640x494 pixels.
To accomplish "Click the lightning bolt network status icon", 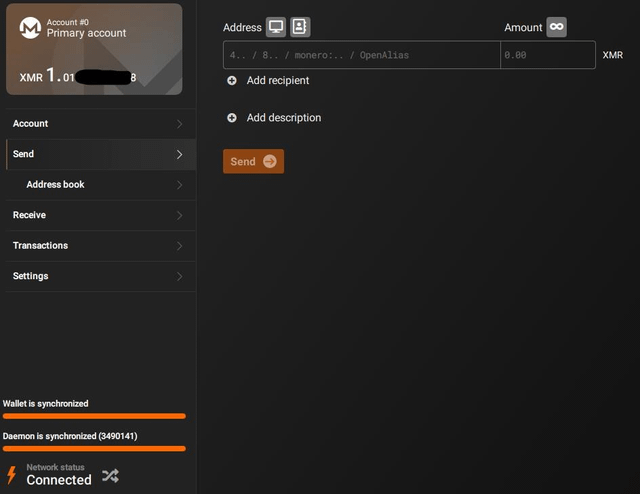I will coord(11,475).
